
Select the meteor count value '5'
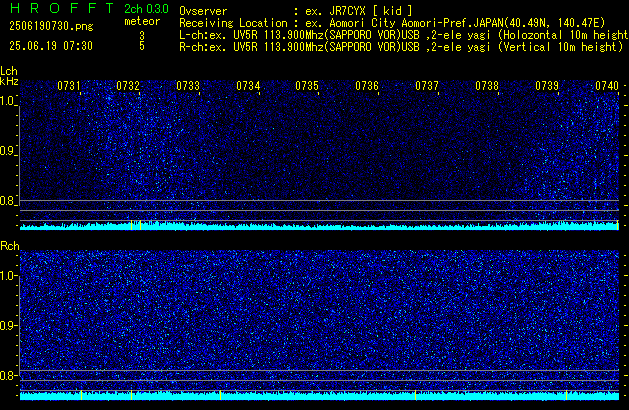coord(142,46)
